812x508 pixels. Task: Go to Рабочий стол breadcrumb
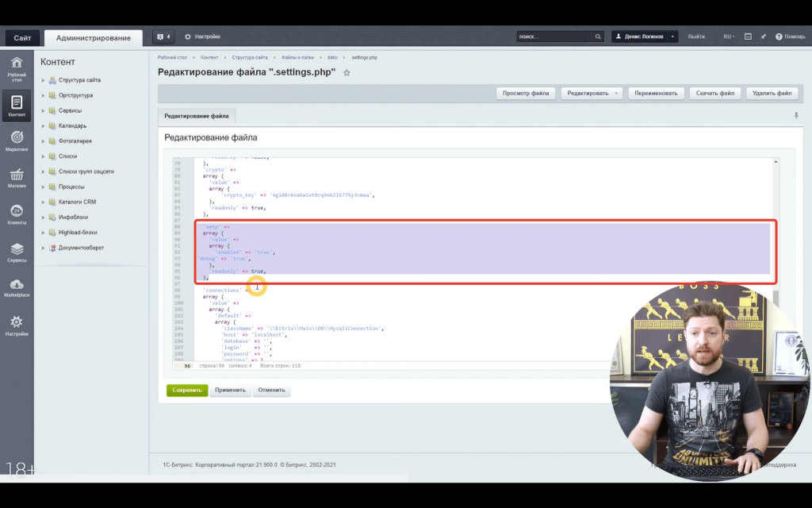172,57
